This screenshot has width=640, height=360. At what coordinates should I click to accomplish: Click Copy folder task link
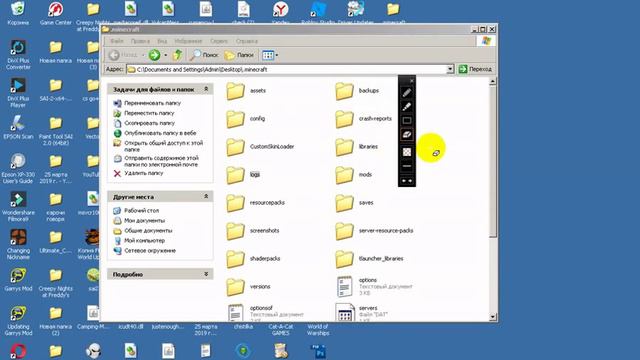[149, 123]
